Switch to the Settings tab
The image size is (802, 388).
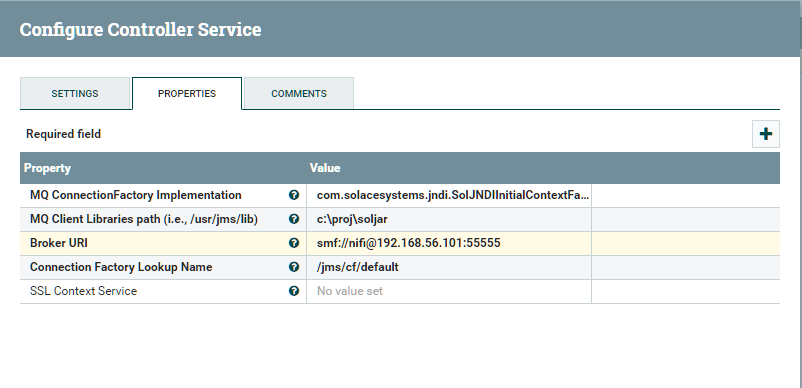pos(75,94)
